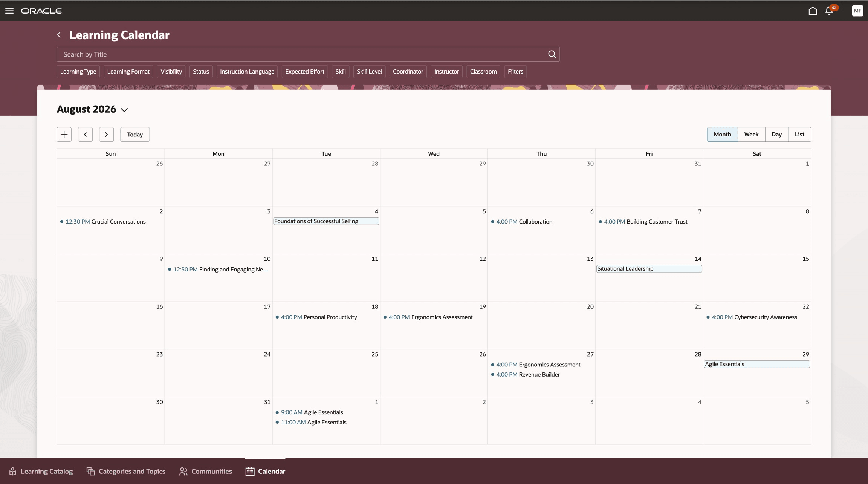868x484 pixels.
Task: Go to the next month
Action: pyautogui.click(x=106, y=135)
